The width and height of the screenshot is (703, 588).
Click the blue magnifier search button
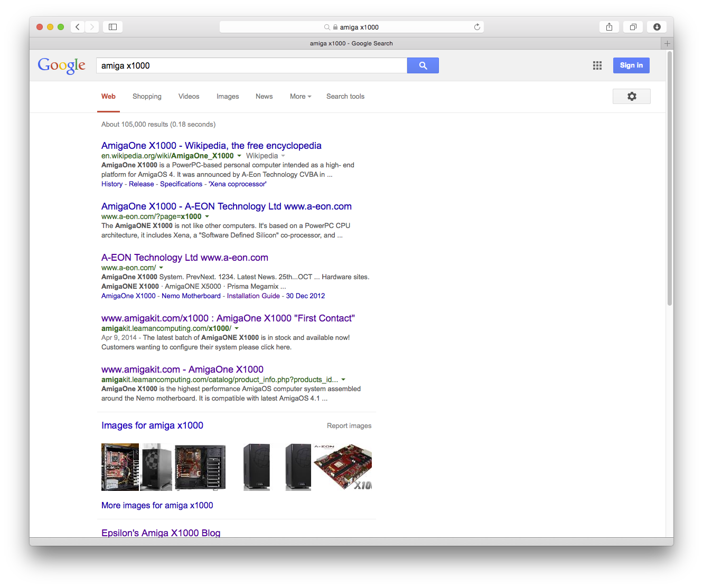coord(423,65)
